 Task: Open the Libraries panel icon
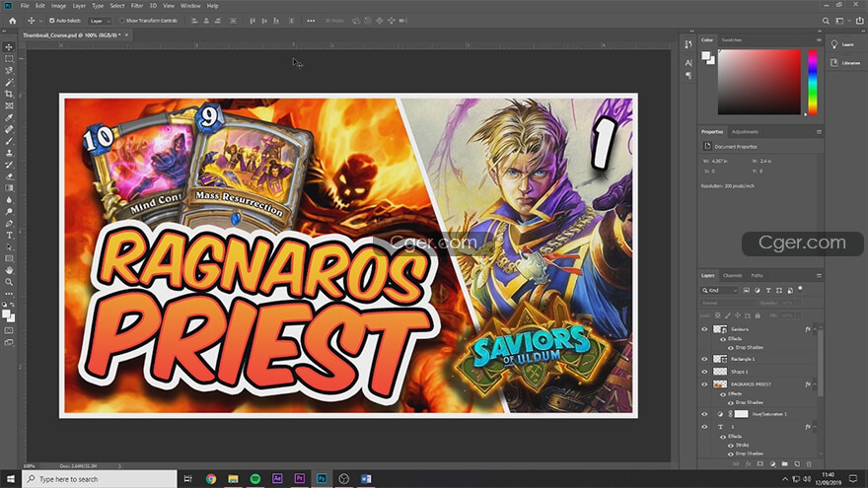(834, 63)
